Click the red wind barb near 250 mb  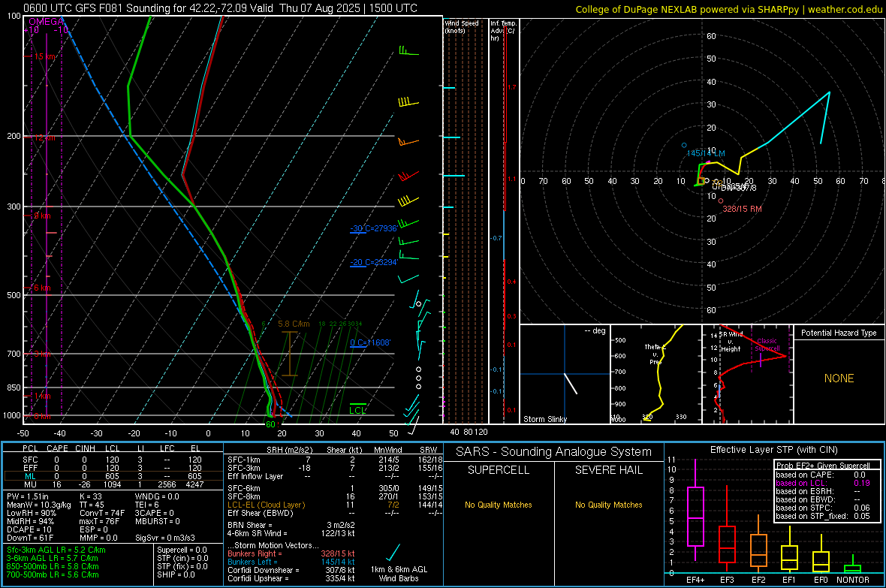pyautogui.click(x=408, y=176)
